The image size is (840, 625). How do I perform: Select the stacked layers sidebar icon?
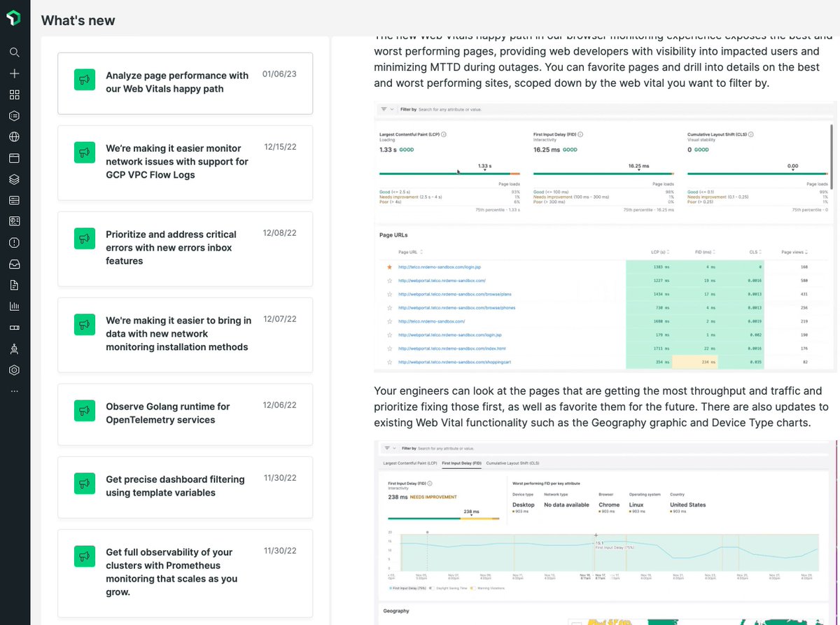tap(14, 179)
